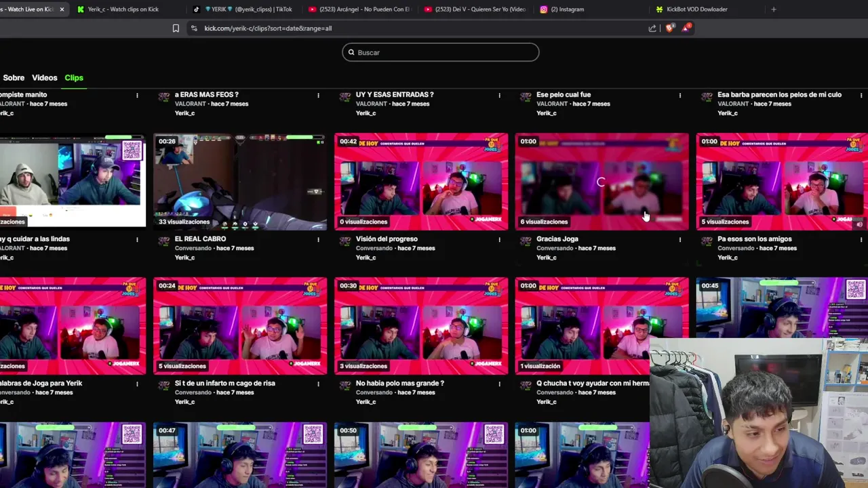The height and width of the screenshot is (488, 868).
Task: Open options menu for 'No había polo mas grande ?' clip
Action: click(x=499, y=384)
